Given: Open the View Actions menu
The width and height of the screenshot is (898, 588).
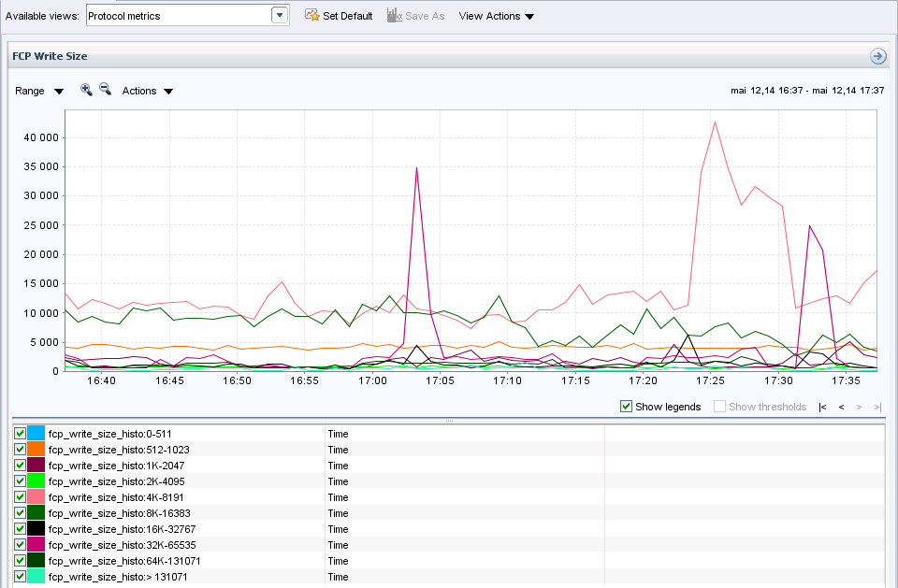Looking at the screenshot, I should tap(497, 16).
